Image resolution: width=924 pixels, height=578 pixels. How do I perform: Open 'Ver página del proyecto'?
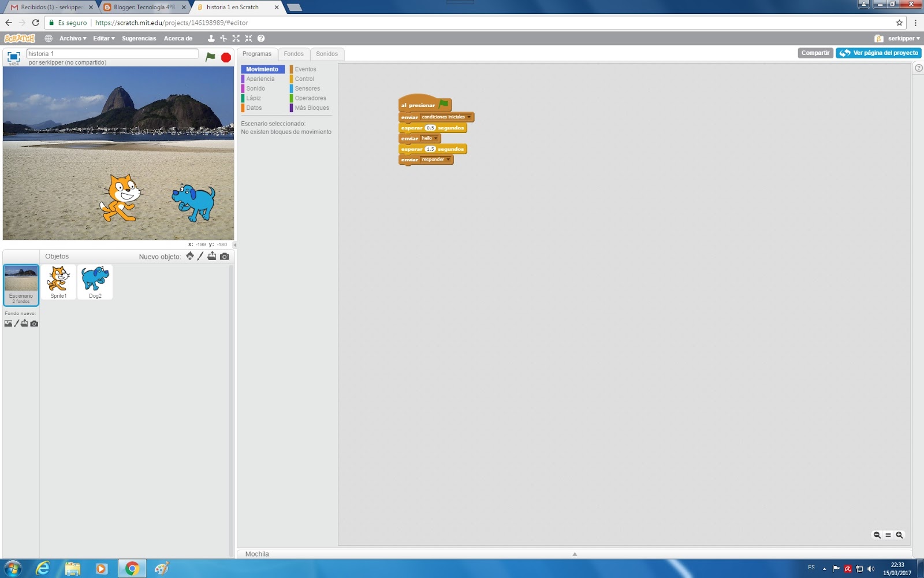click(878, 53)
